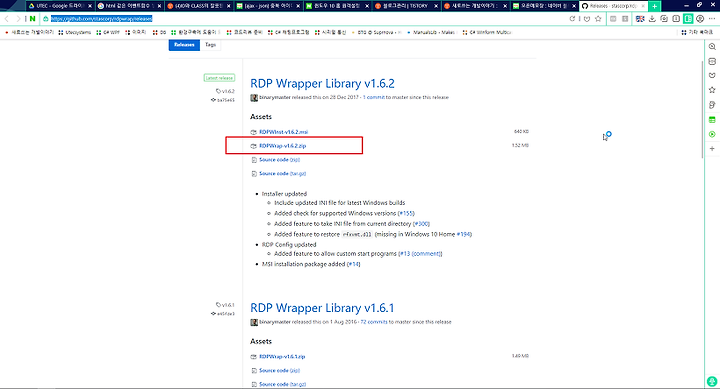720x389 pixels.
Task: Open the other bookmarks folder at far right
Action: [697, 33]
